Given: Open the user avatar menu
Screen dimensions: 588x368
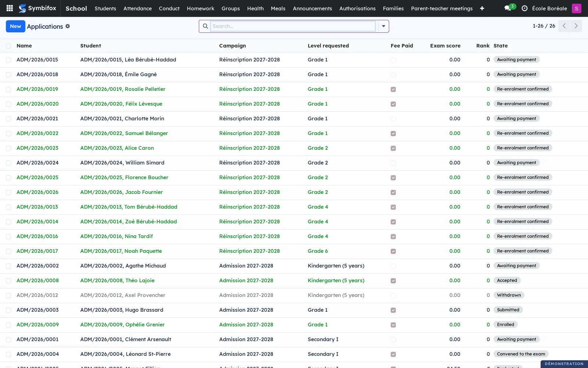Looking at the screenshot, I should (x=576, y=8).
